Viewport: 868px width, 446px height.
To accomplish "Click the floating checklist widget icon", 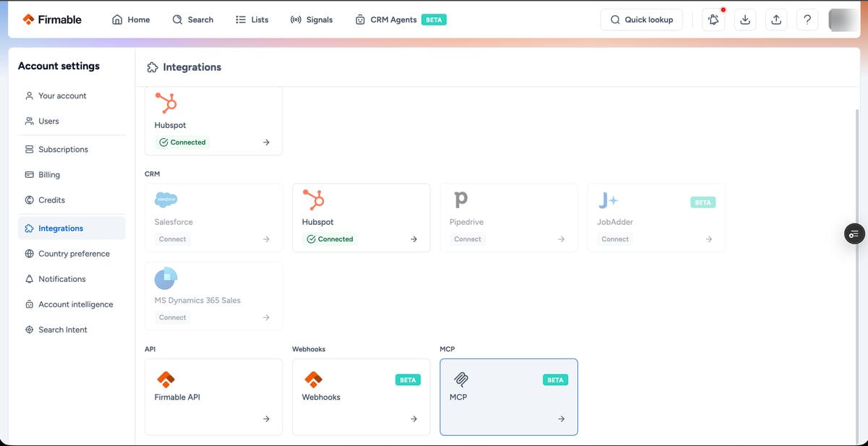I will [x=854, y=233].
